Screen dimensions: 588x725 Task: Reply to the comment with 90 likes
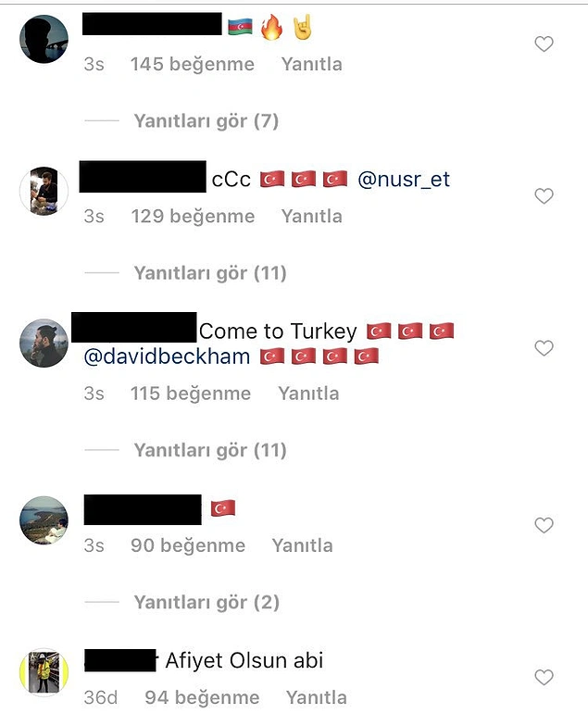pyautogui.click(x=302, y=545)
